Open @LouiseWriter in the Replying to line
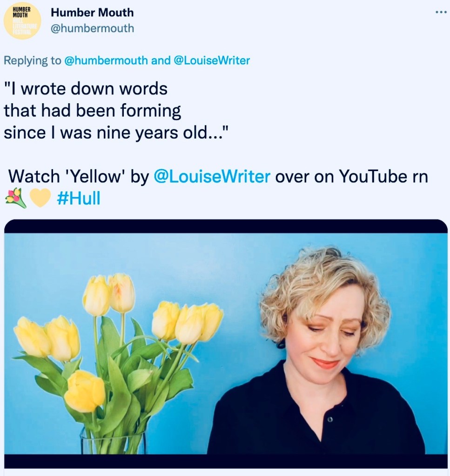Screen dimensions: 450x476 [x=211, y=60]
